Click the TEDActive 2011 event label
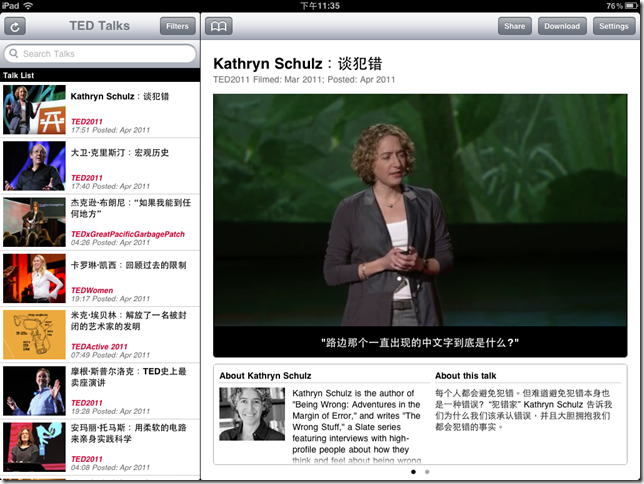The image size is (644, 484). coord(99,347)
